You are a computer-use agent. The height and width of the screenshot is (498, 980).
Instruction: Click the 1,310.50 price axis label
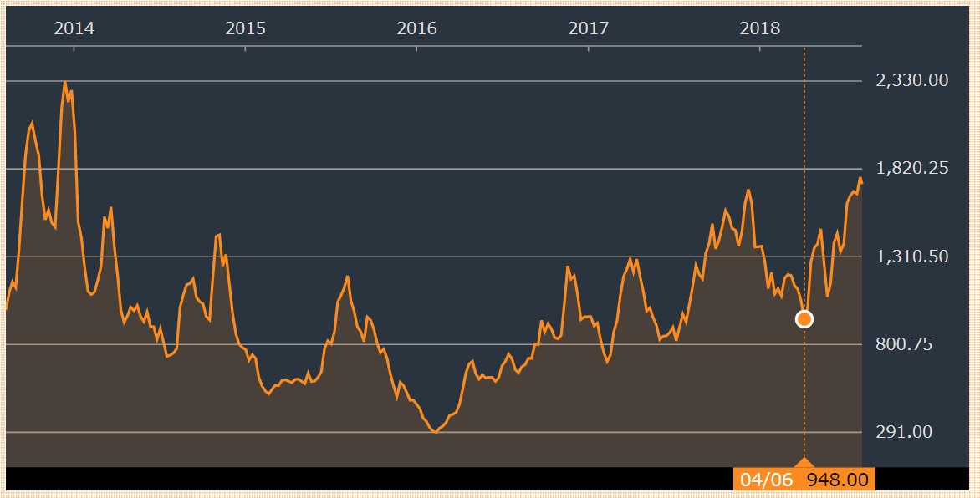click(911, 256)
